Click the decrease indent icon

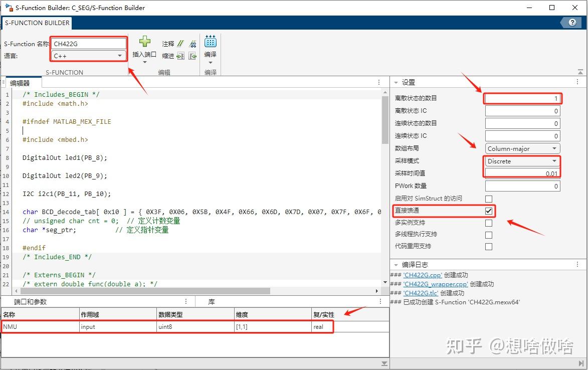click(192, 57)
